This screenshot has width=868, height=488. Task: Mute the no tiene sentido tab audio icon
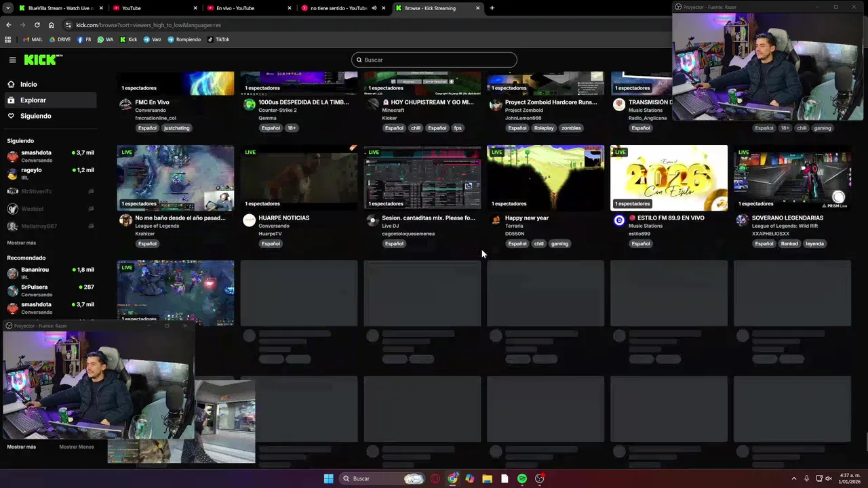[374, 8]
